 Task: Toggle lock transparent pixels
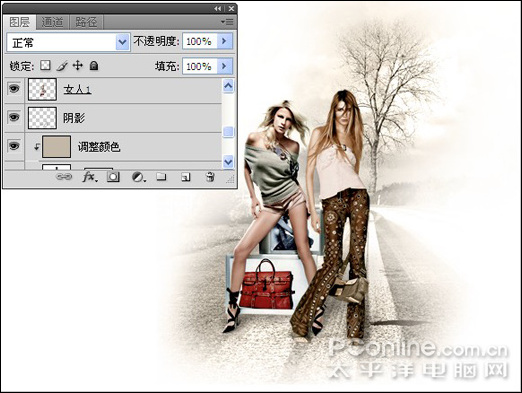pos(45,65)
